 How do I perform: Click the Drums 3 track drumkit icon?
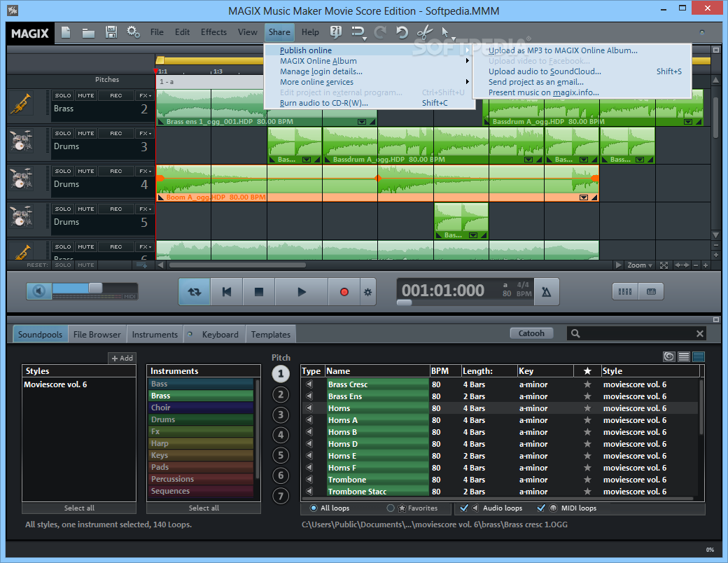(21, 141)
